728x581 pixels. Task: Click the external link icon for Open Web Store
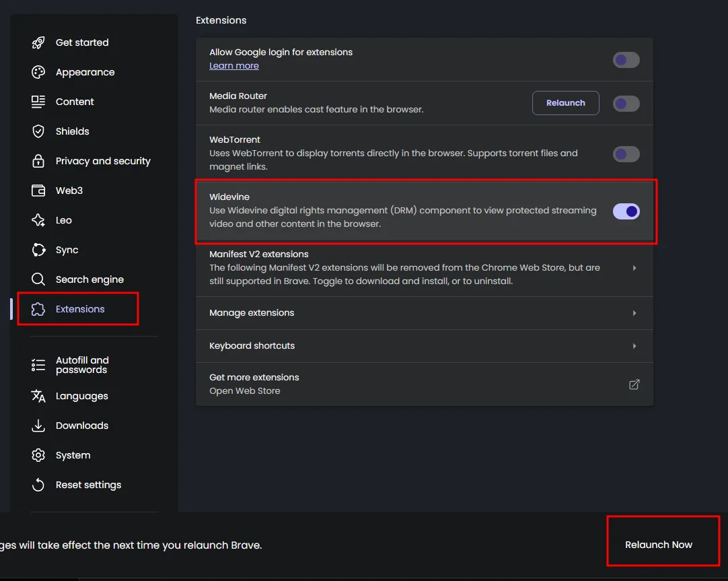tap(634, 384)
